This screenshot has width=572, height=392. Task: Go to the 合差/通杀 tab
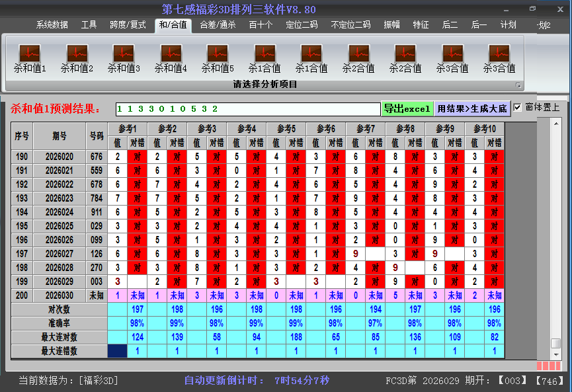[218, 25]
